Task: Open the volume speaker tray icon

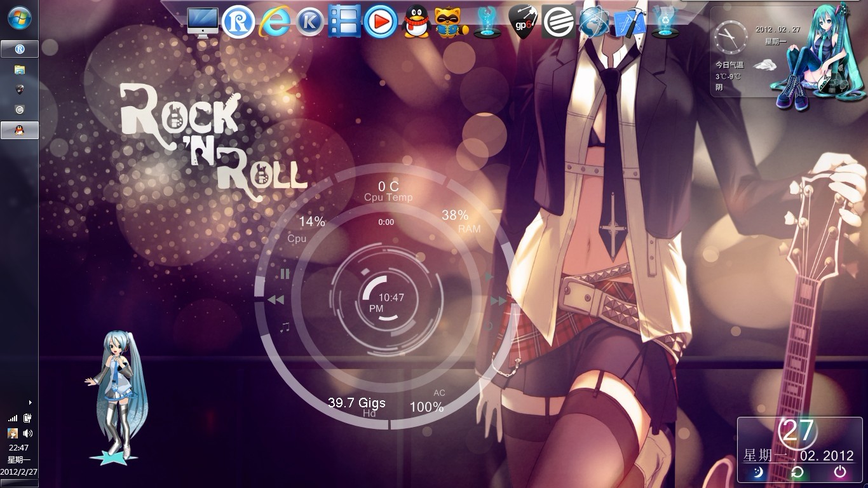Action: pyautogui.click(x=27, y=433)
